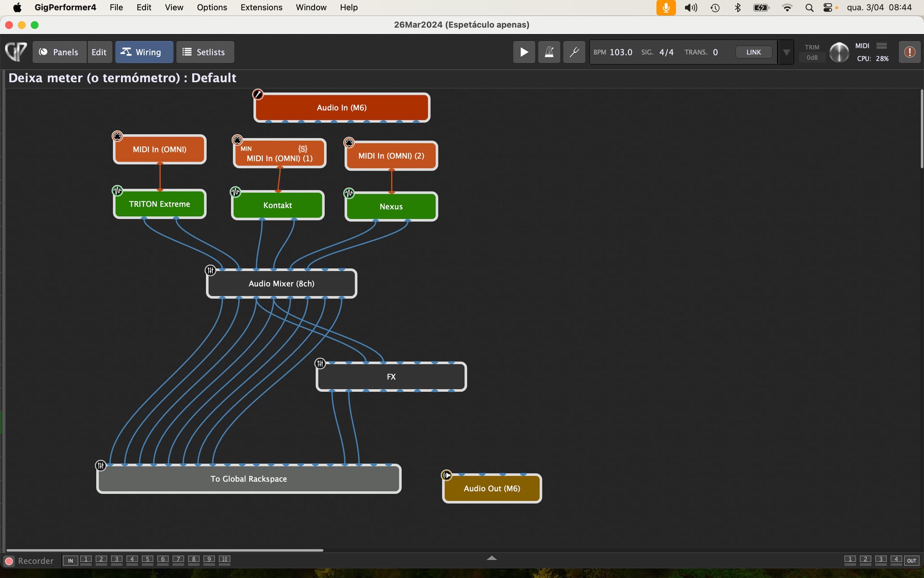Toggle input meter channel 5
This screenshot has height=578, width=924.
point(148,560)
